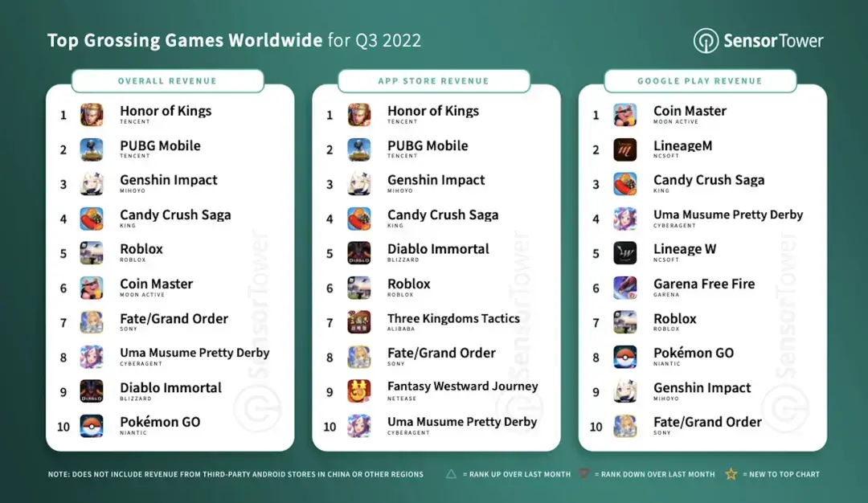Click the third-party Android stores note text
The width and height of the screenshot is (868, 503).
(x=235, y=474)
